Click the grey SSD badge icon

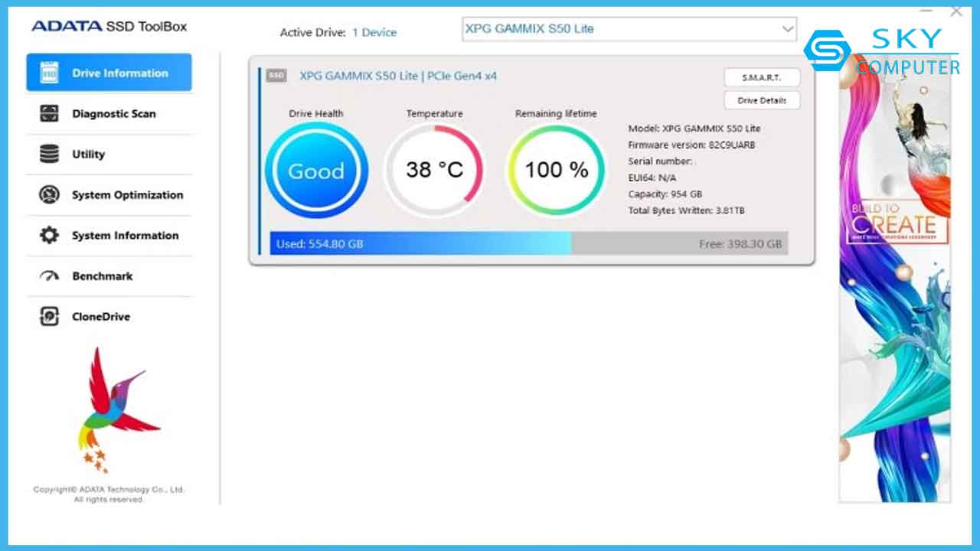[x=276, y=76]
